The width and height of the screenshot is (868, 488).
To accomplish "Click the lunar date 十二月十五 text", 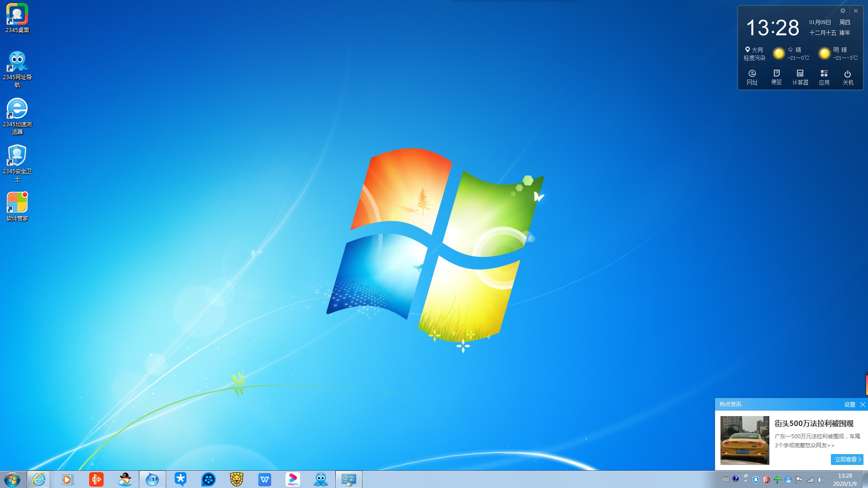I will point(823,33).
